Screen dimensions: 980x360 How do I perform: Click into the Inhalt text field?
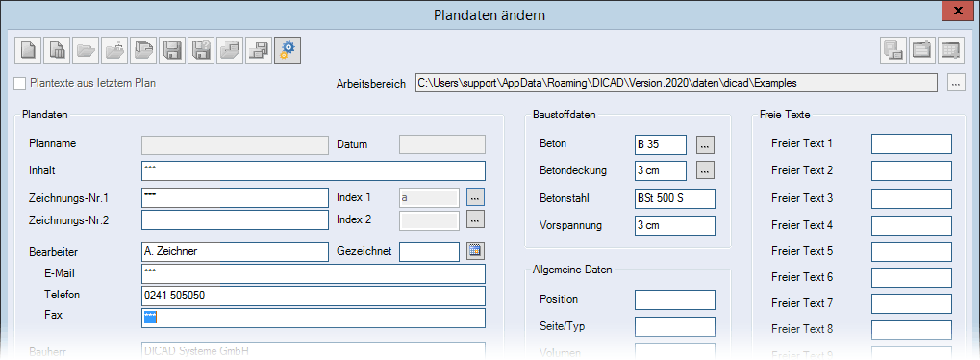pyautogui.click(x=314, y=170)
